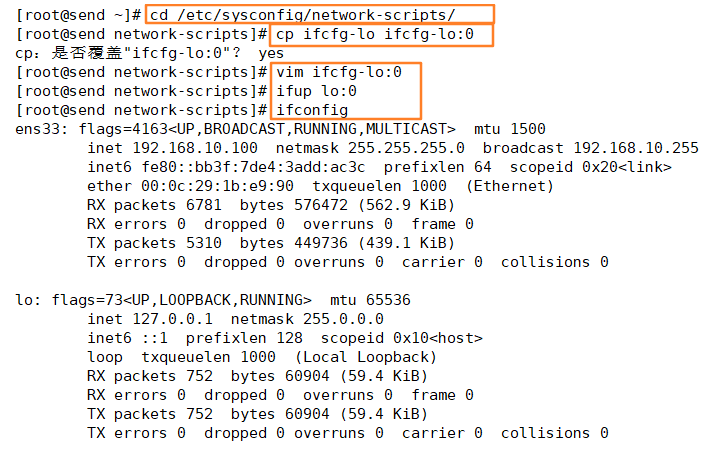Screen dimensions: 708x459
Task: Click the MAC address 00:0c:29:1b:e9:90
Action: [x=217, y=186]
